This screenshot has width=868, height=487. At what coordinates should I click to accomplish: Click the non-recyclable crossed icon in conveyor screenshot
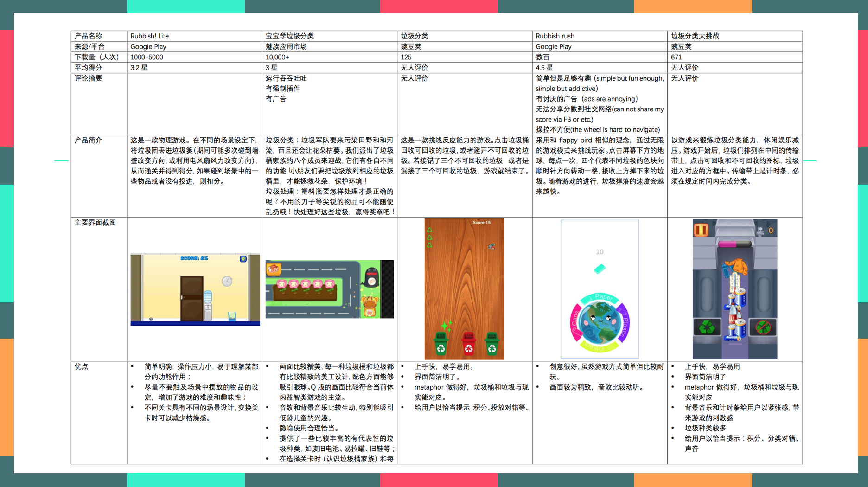coord(763,328)
